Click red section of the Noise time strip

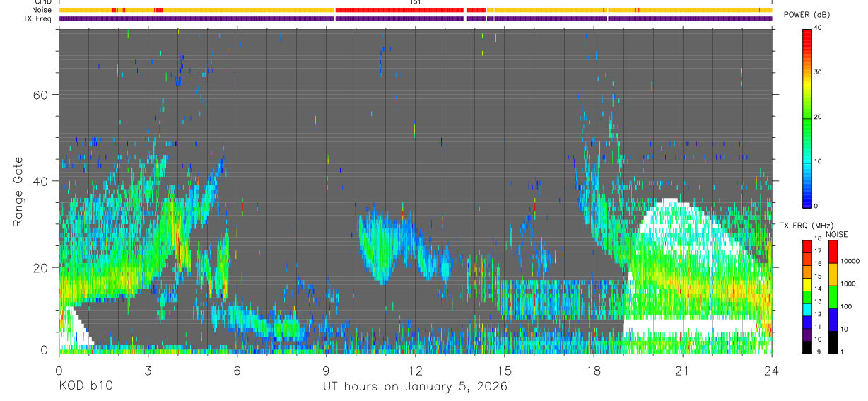[399, 10]
